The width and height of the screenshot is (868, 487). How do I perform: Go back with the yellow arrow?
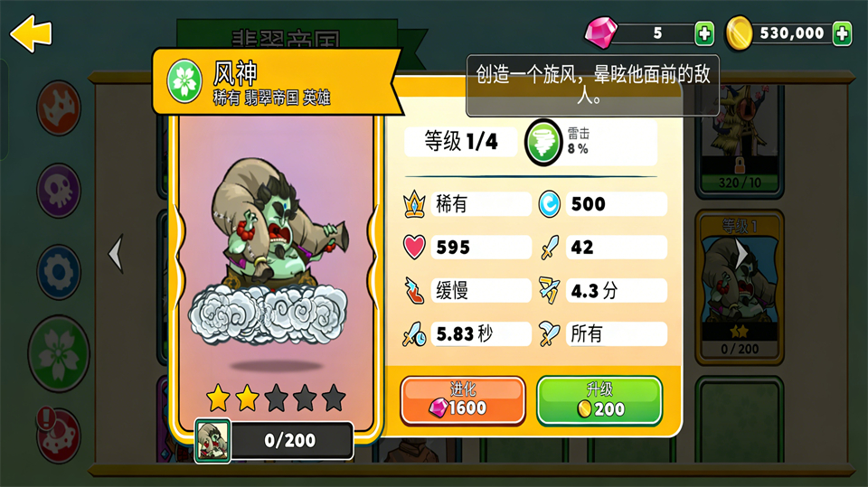click(x=31, y=33)
